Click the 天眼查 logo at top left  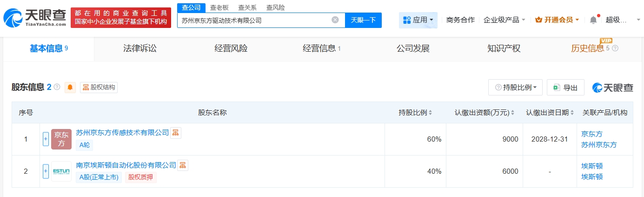point(35,18)
